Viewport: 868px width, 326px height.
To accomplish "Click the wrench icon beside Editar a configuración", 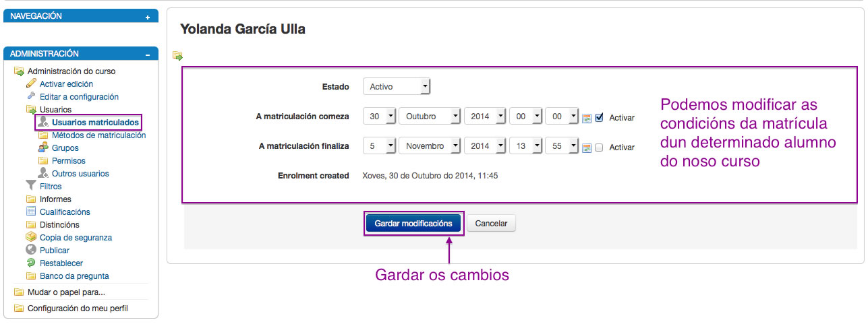I will click(x=31, y=97).
